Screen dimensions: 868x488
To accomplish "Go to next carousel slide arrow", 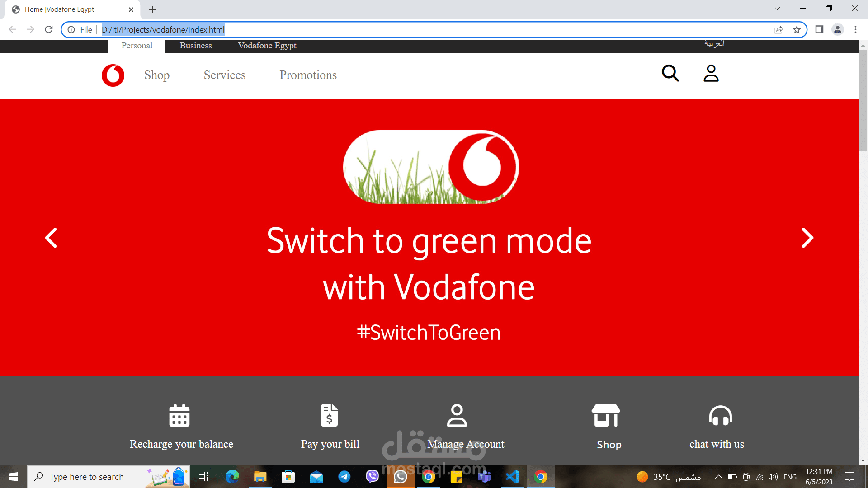I will pos(807,238).
